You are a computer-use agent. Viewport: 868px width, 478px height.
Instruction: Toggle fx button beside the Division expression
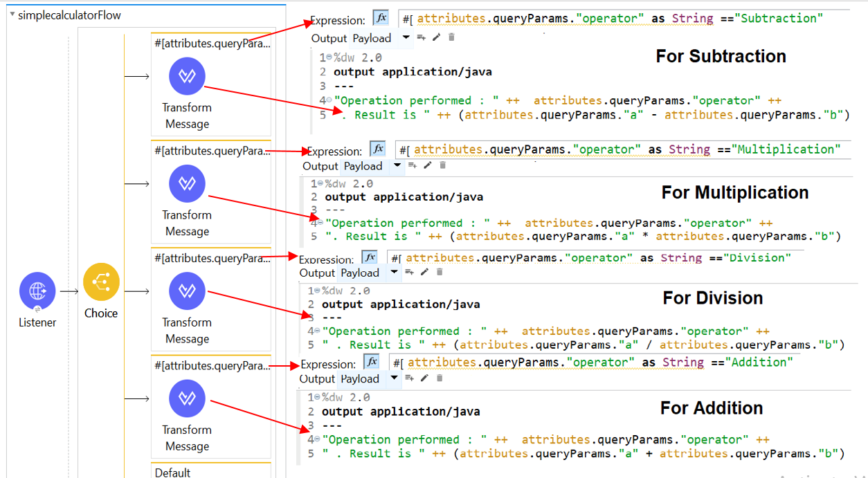370,257
